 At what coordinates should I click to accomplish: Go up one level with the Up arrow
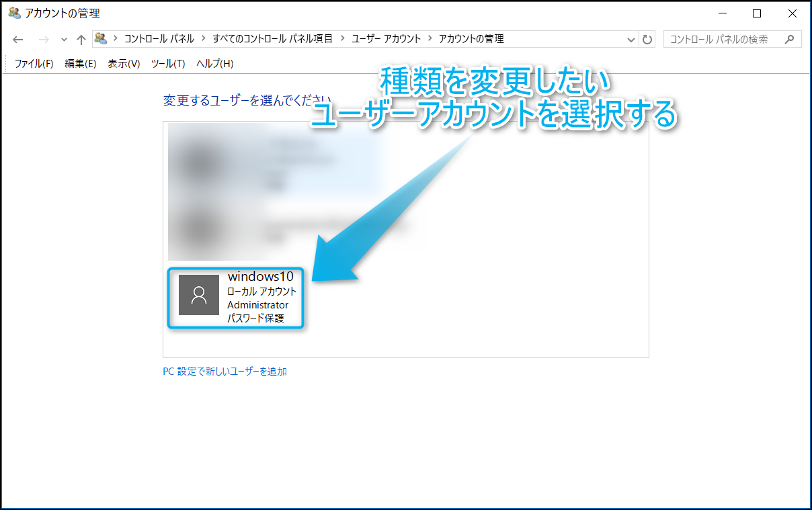81,39
